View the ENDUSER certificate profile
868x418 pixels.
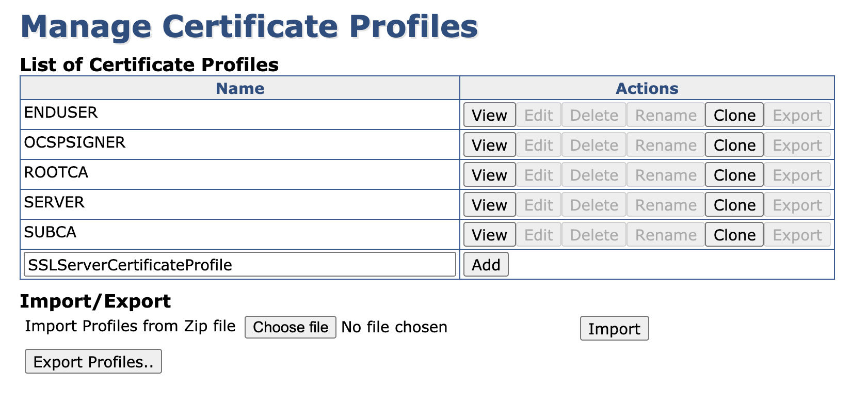click(489, 115)
